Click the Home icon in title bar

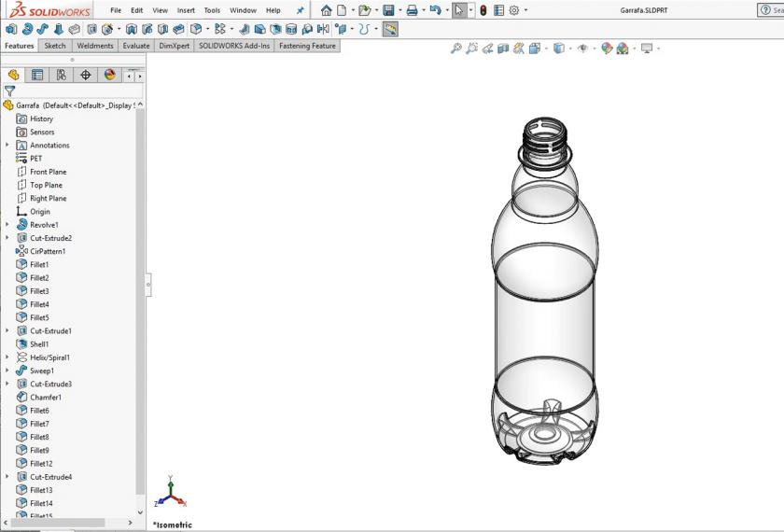(326, 10)
